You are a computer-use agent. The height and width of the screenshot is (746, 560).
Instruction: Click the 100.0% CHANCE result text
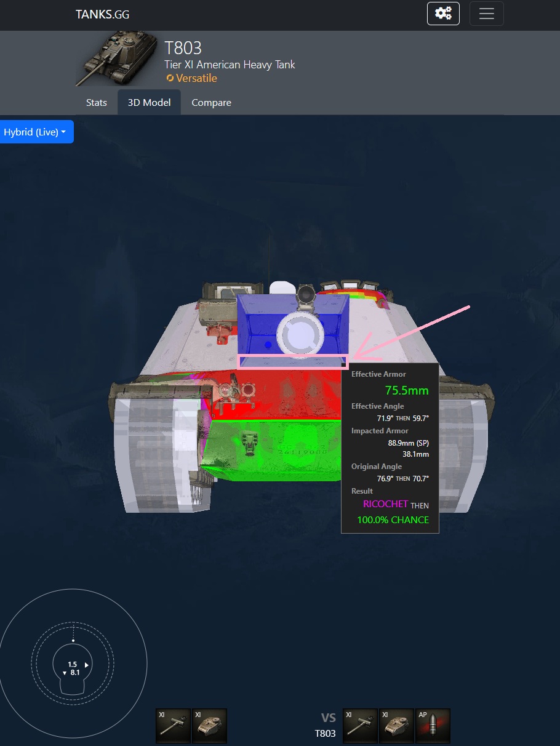393,520
